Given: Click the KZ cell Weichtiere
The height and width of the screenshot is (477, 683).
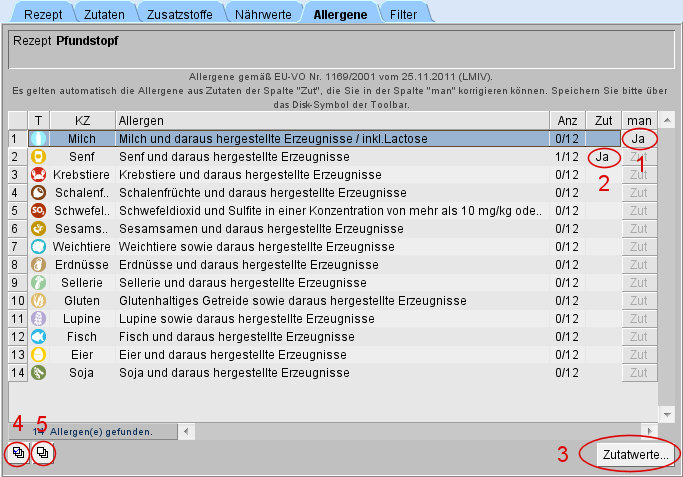Looking at the screenshot, I should (82, 247).
